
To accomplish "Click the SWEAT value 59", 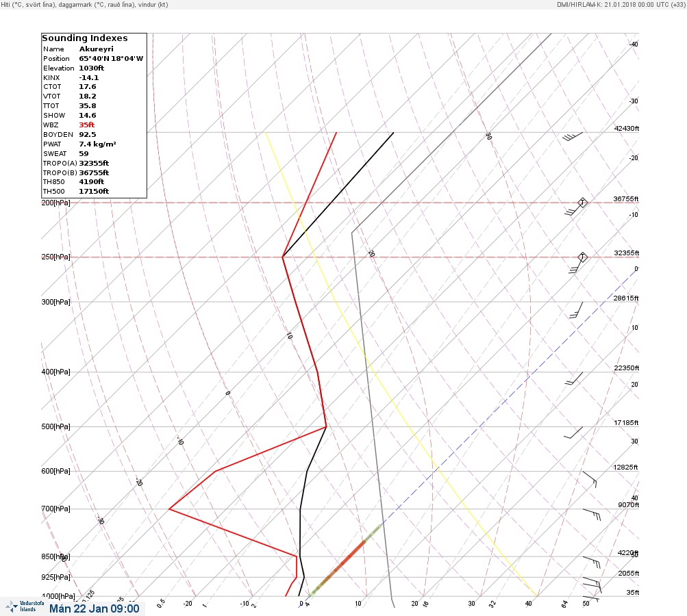I will pyautogui.click(x=84, y=154).
